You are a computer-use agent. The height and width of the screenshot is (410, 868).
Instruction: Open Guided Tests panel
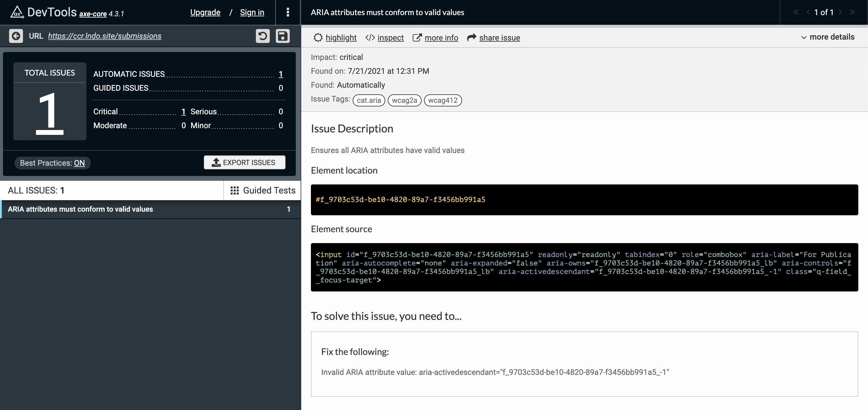coord(263,190)
